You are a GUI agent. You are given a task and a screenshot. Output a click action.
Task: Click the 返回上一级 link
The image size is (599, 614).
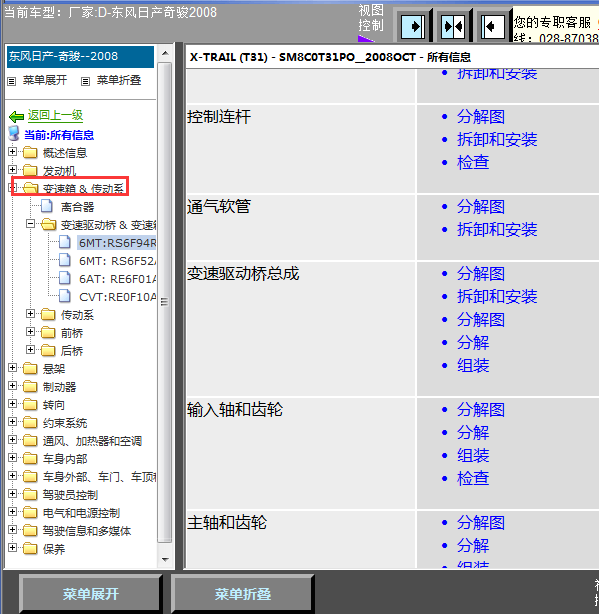55,116
